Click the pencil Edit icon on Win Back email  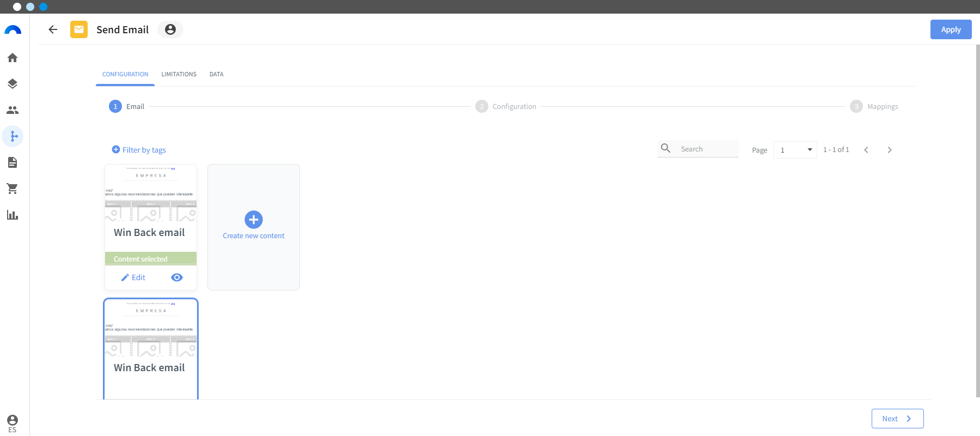pyautogui.click(x=125, y=277)
